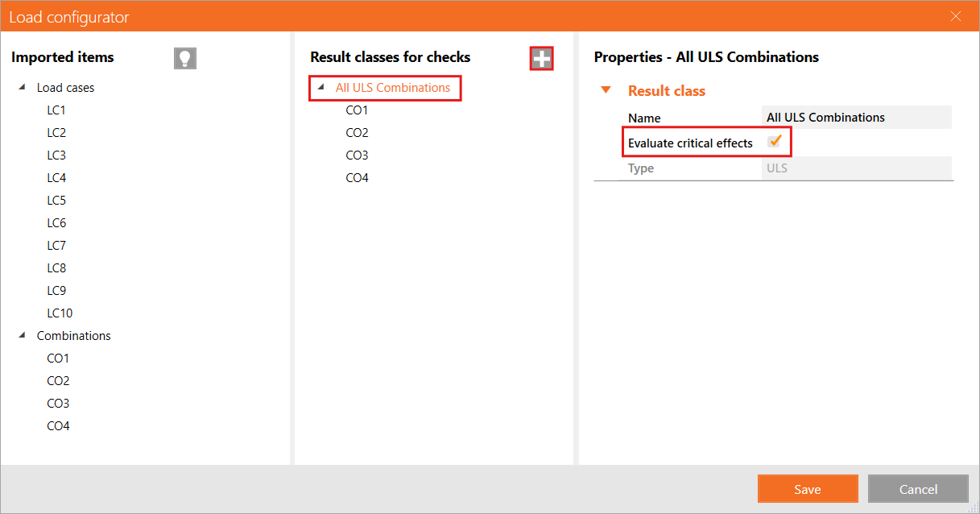Close the Load configurator window
This screenshot has width=980, height=514.
956,17
